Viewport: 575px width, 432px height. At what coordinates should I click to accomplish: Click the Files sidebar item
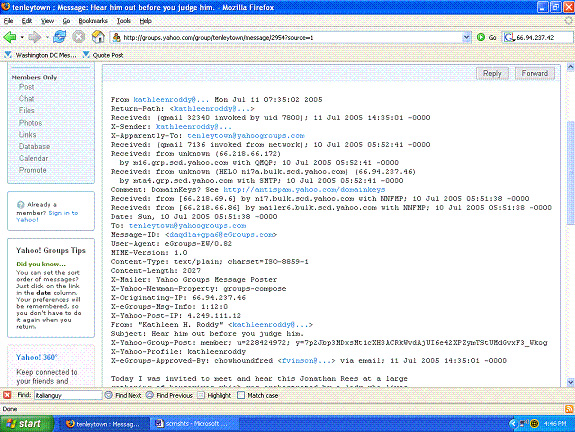[26, 110]
